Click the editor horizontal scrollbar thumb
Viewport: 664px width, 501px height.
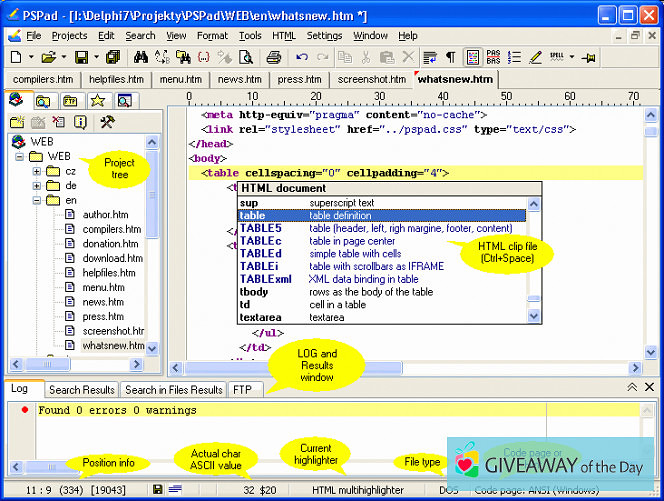[x=293, y=368]
